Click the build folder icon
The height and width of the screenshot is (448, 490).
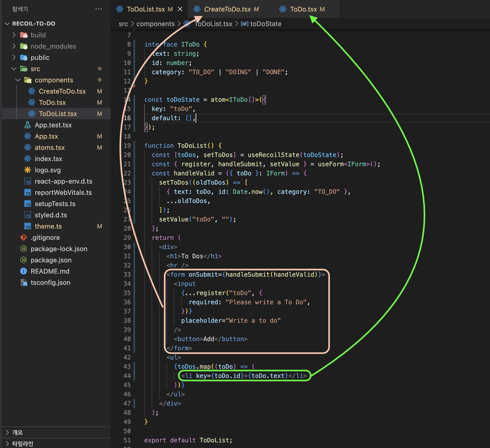tap(24, 35)
